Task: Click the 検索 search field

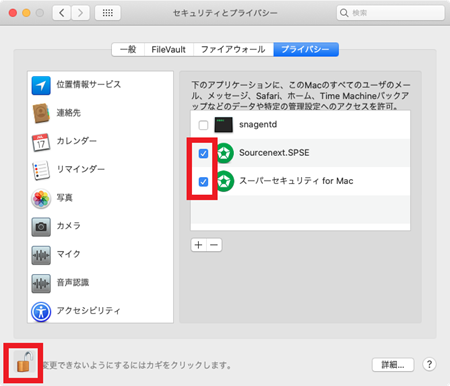Action: point(390,13)
